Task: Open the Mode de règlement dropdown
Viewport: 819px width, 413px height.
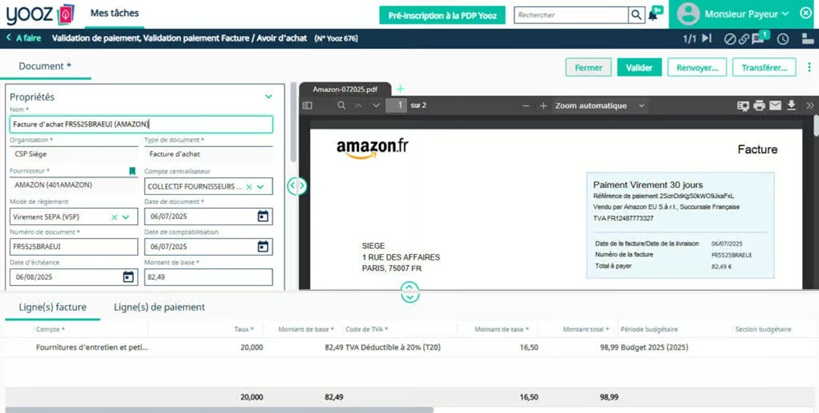Action: pos(126,217)
